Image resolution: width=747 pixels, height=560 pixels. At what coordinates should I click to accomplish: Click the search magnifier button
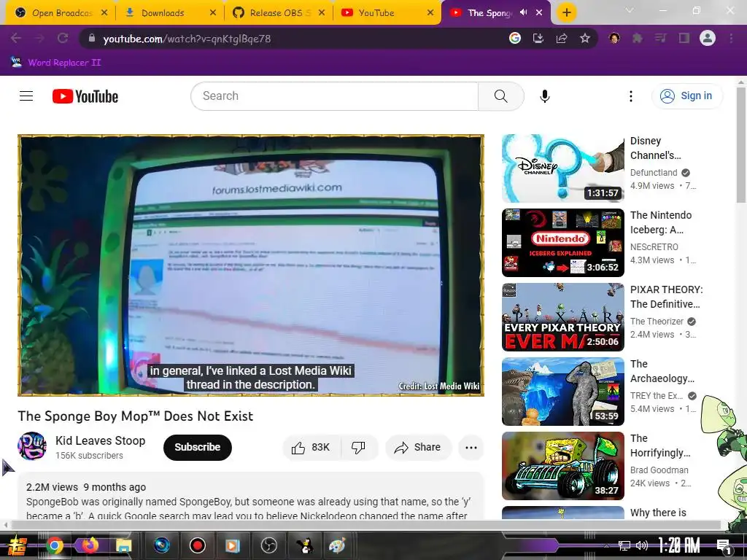[x=500, y=96]
